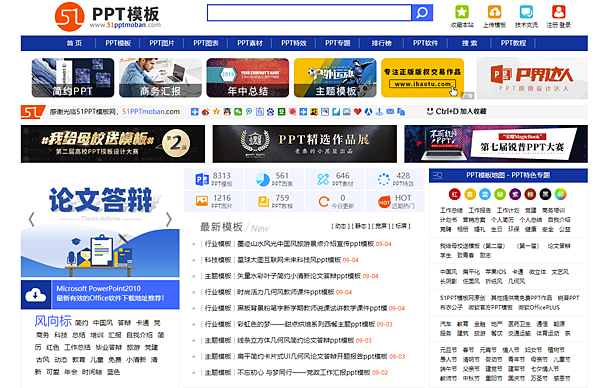
Task: Open the 第七届锐普PPT大赛 banner
Action: (496, 144)
